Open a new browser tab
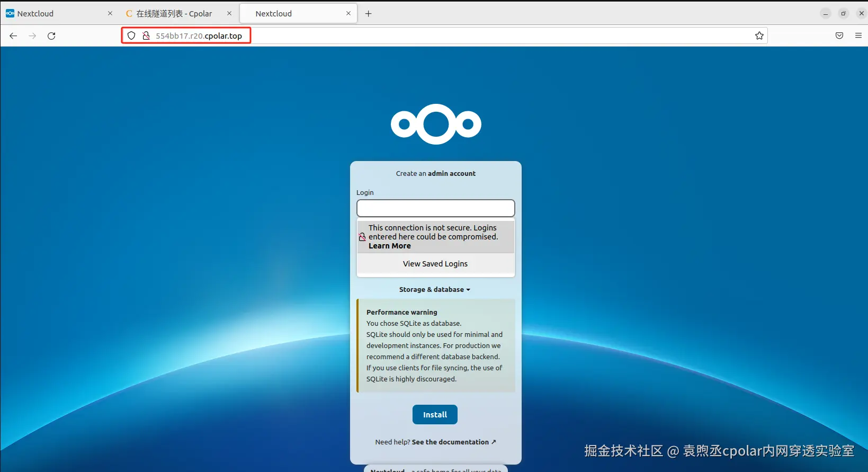Screen dimensions: 868x472 [x=369, y=14]
